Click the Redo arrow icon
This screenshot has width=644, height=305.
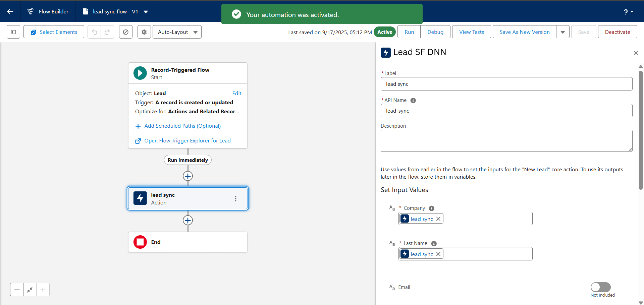(107, 32)
